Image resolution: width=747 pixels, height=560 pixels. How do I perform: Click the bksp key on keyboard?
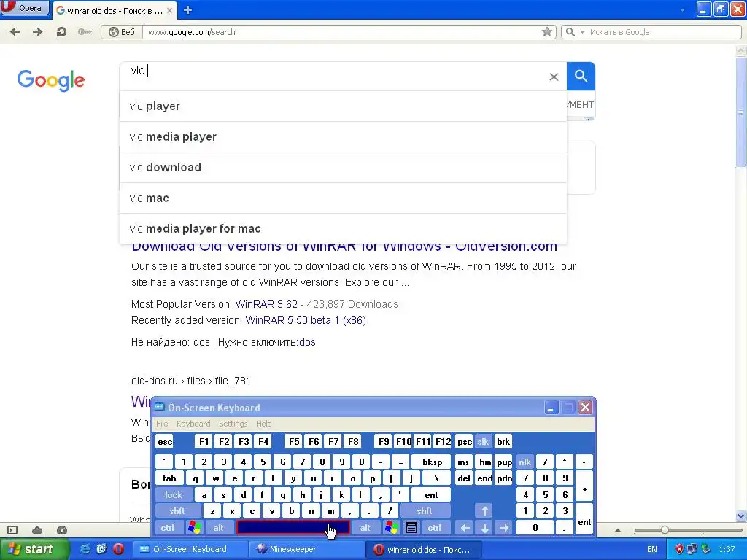click(x=432, y=462)
